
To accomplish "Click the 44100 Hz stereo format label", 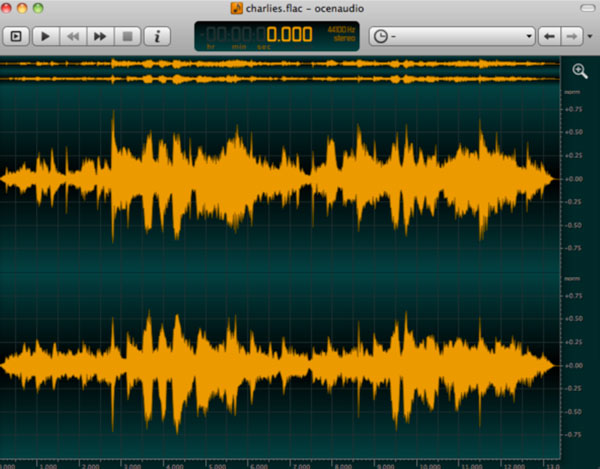I will point(341,34).
